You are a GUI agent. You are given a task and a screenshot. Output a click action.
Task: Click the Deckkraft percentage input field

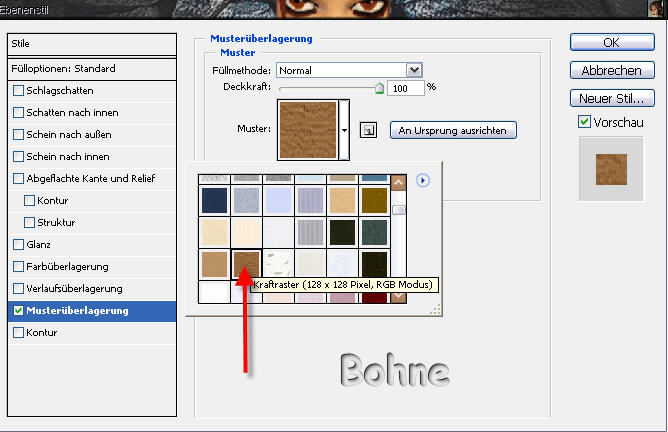pos(406,87)
